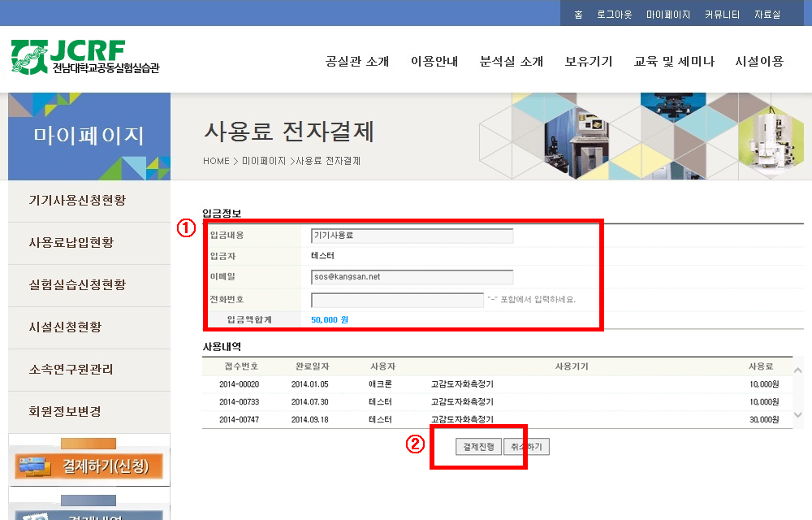This screenshot has width=812, height=520.
Task: Open 자료실 in the top bar
Action: [767, 15]
